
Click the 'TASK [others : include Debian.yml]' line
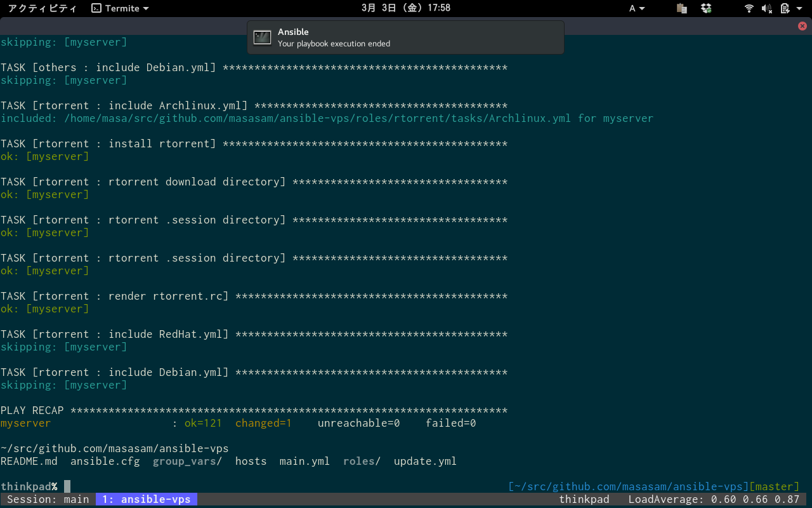(x=254, y=67)
